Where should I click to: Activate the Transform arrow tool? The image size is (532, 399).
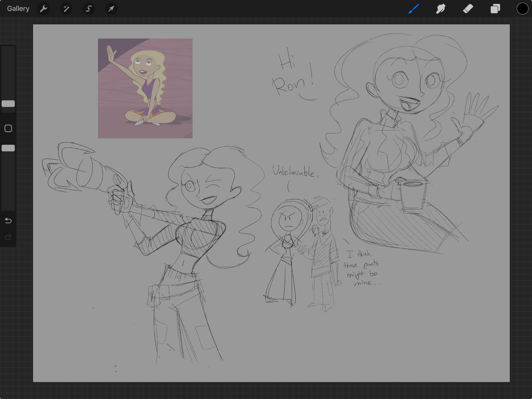tap(111, 9)
